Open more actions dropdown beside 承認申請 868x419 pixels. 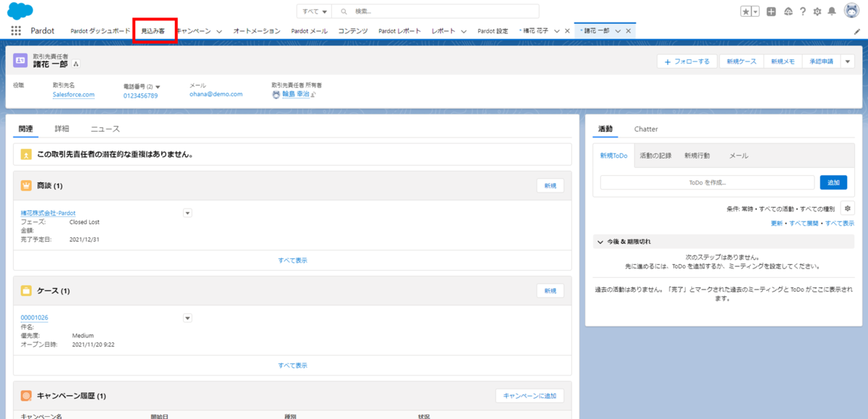(848, 62)
